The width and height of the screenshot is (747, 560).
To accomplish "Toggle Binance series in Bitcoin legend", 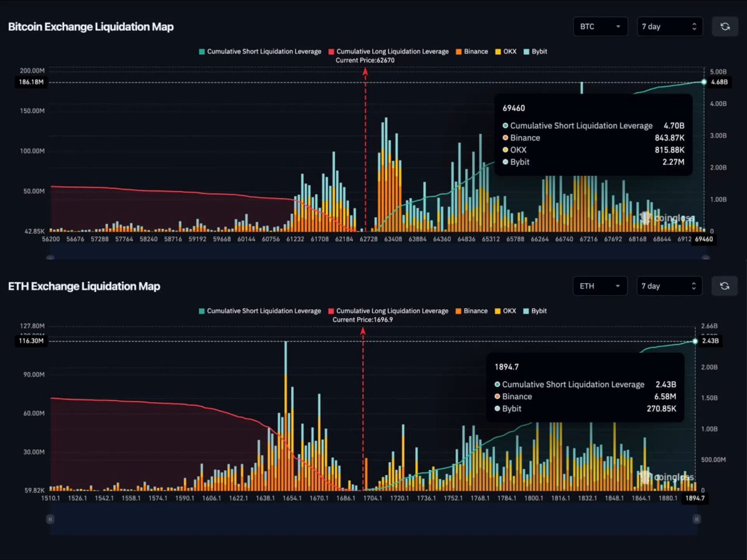I will point(472,52).
